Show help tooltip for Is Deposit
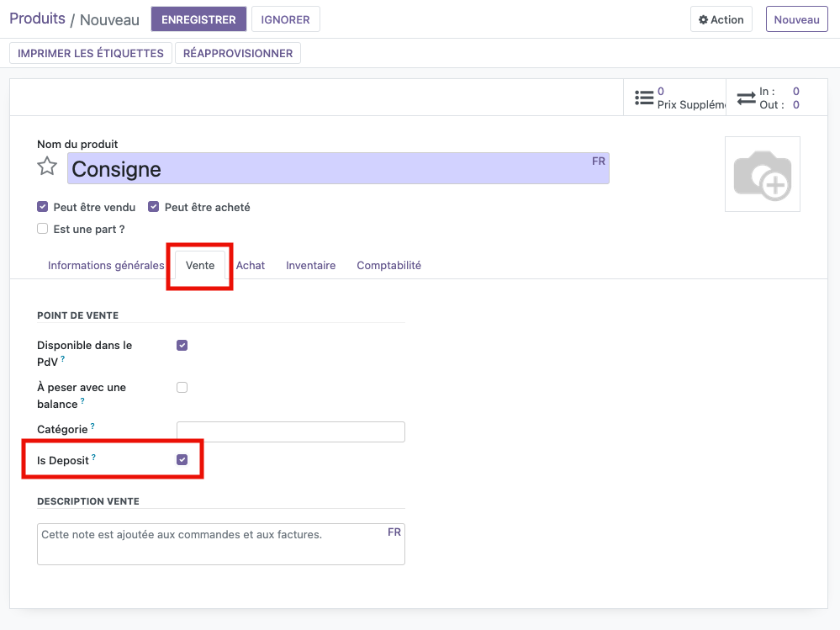Image resolution: width=840 pixels, height=630 pixels. [94, 458]
